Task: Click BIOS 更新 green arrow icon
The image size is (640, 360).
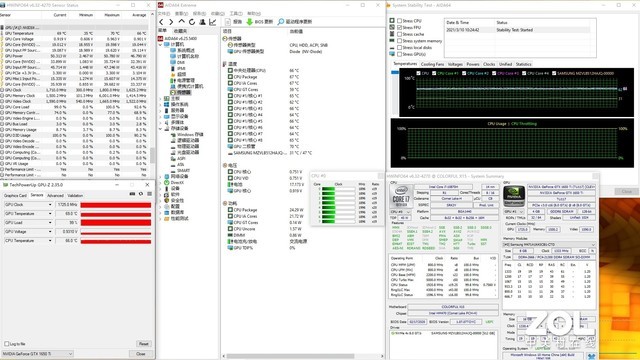Action: click(249, 22)
